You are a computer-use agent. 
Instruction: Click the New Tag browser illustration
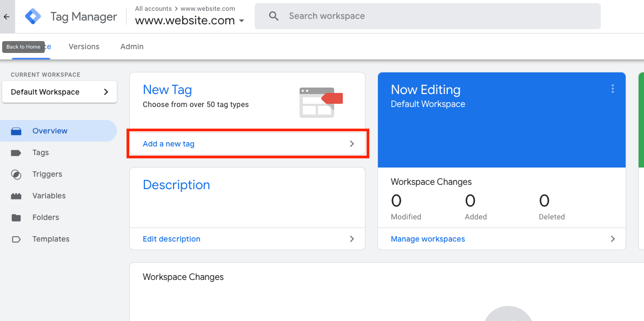[321, 103]
